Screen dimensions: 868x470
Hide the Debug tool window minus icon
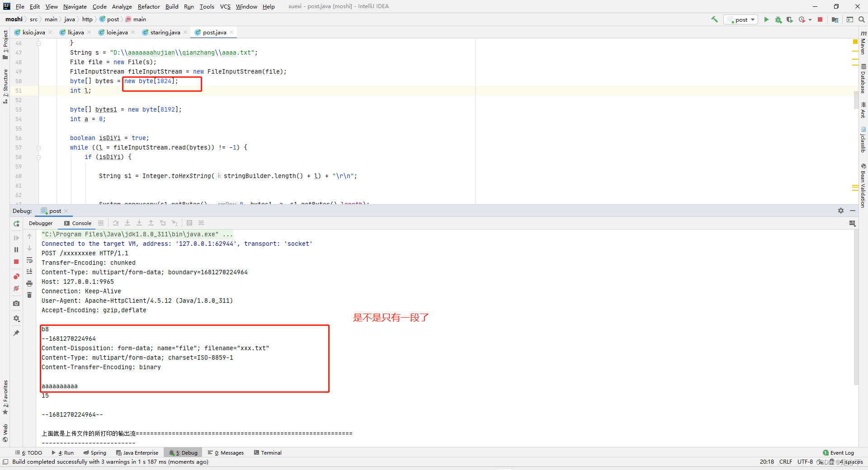853,211
